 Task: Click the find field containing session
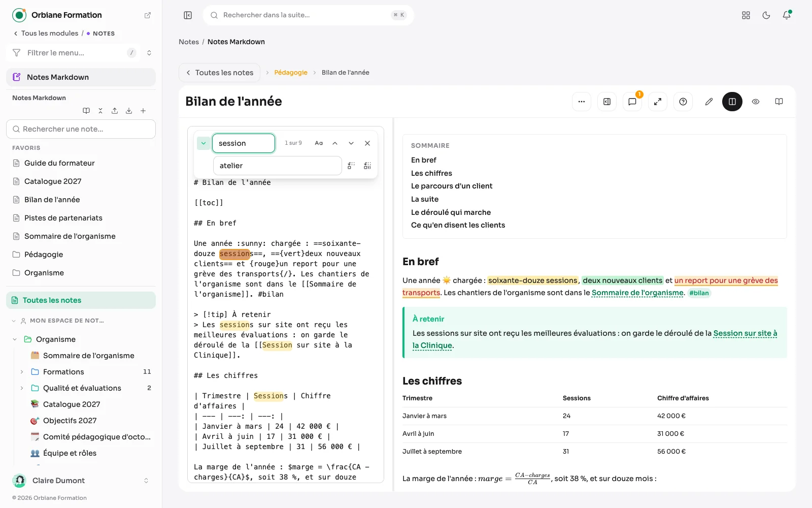[x=244, y=143]
